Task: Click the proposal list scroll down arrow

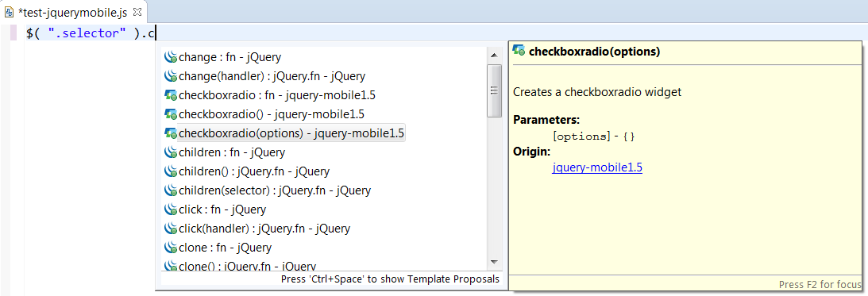Action: click(494, 263)
